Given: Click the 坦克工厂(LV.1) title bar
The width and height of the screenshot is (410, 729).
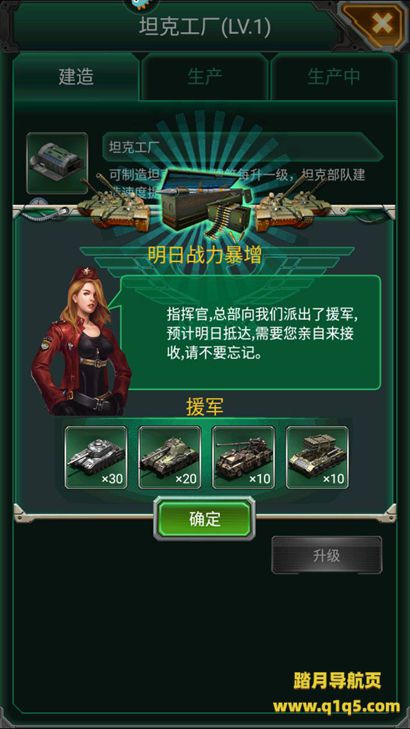Looking at the screenshot, I should coord(205,28).
